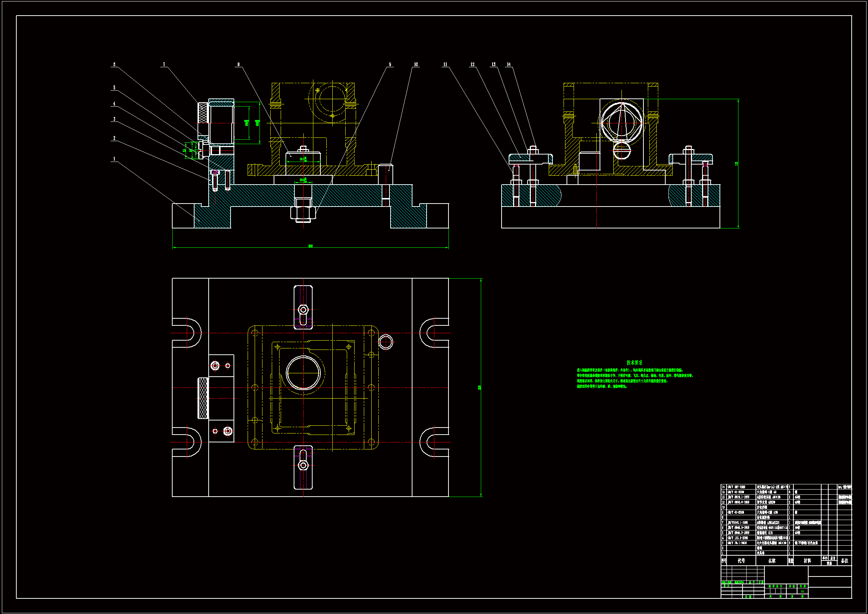Click the horizontal width dimension under the front view

(310, 246)
